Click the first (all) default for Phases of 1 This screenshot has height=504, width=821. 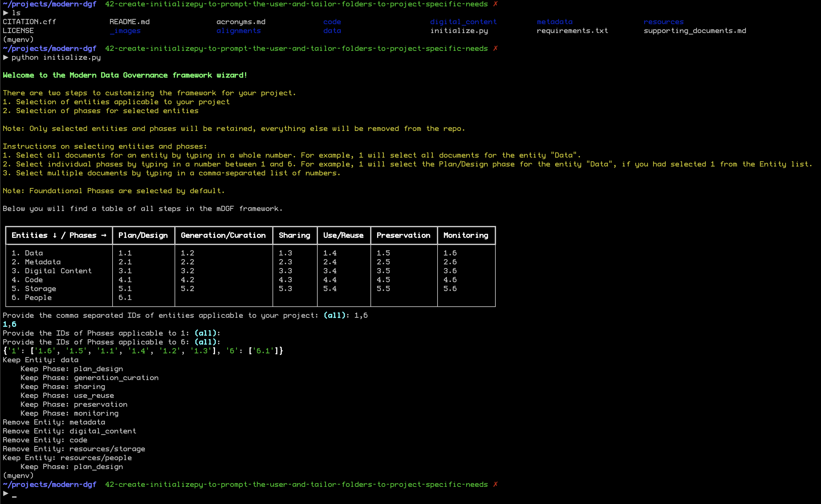[205, 333]
